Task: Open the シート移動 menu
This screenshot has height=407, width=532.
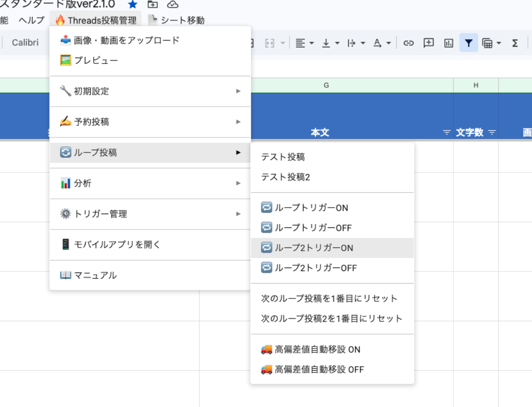Action: (x=177, y=20)
